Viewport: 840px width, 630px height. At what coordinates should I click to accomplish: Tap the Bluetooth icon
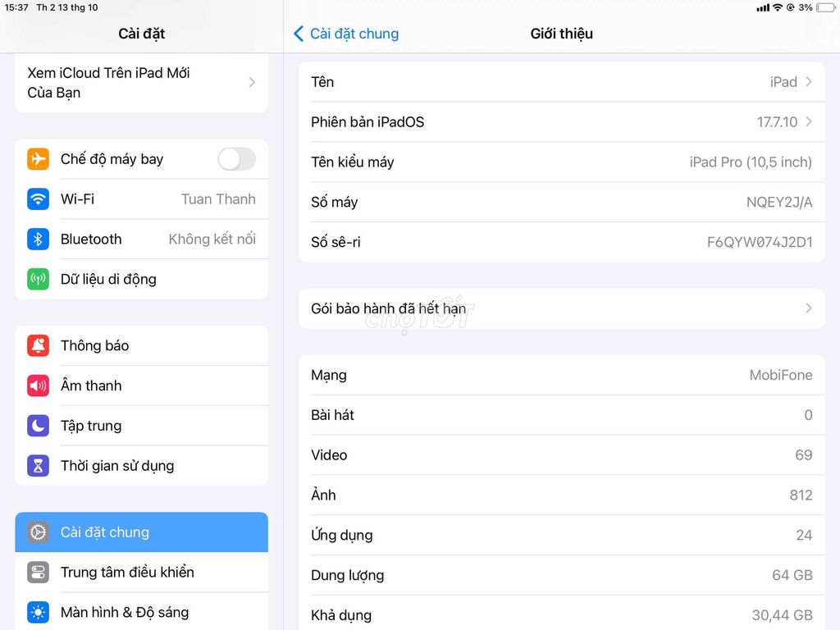(38, 239)
